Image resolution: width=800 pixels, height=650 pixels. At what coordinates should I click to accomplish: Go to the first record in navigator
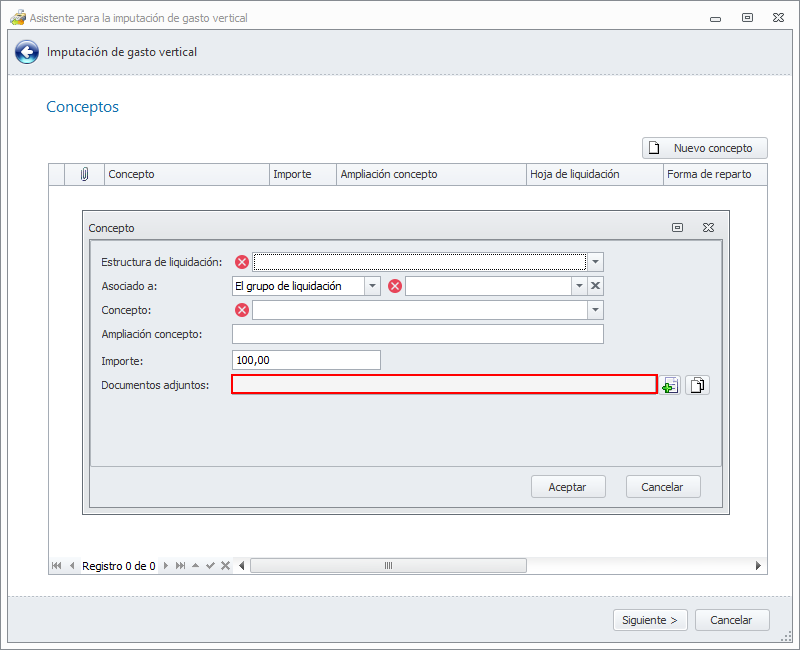tap(56, 566)
